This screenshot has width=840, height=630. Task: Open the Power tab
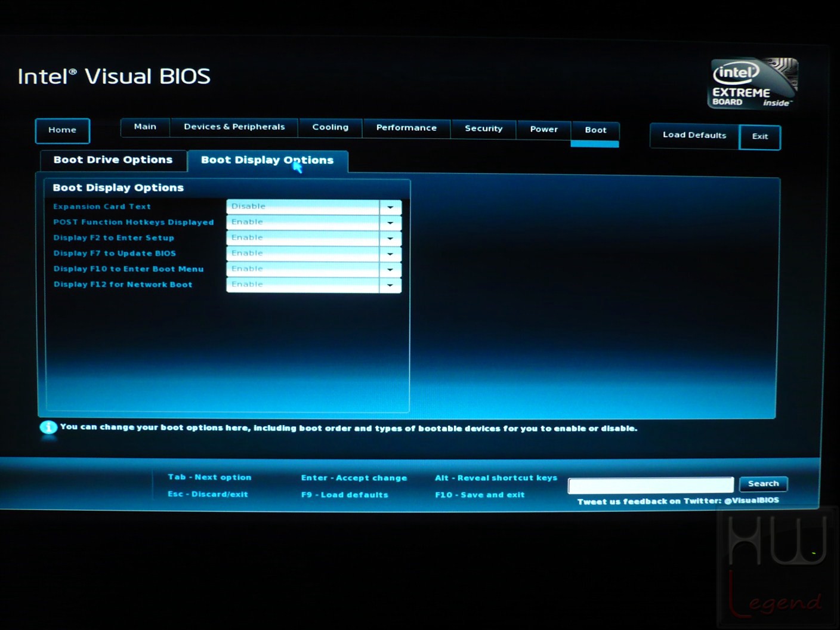click(x=544, y=129)
